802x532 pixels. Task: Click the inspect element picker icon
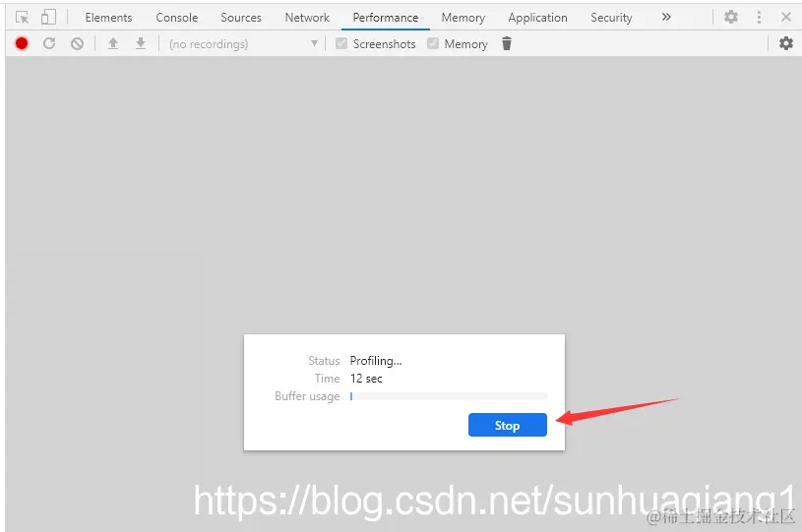[x=22, y=18]
